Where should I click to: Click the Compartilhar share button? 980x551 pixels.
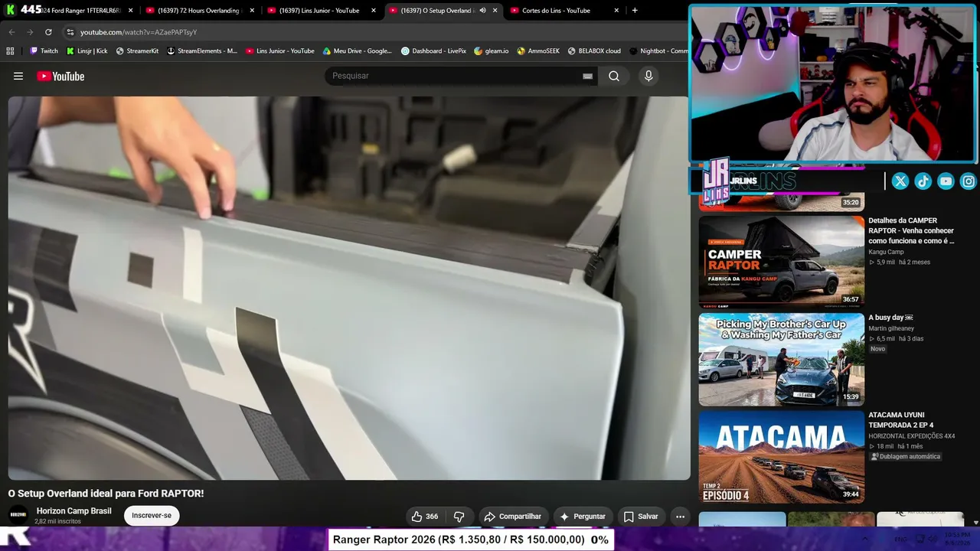click(x=512, y=517)
